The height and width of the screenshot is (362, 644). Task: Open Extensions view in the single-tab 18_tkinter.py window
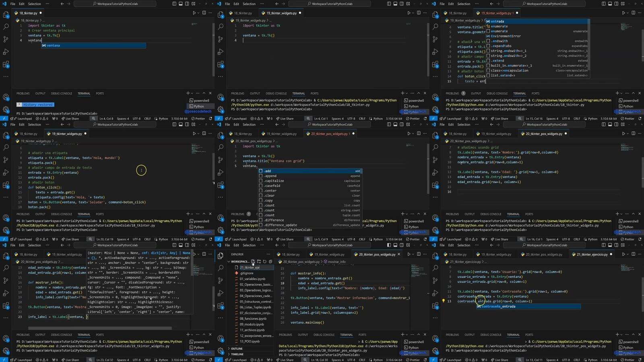pyautogui.click(x=6, y=64)
